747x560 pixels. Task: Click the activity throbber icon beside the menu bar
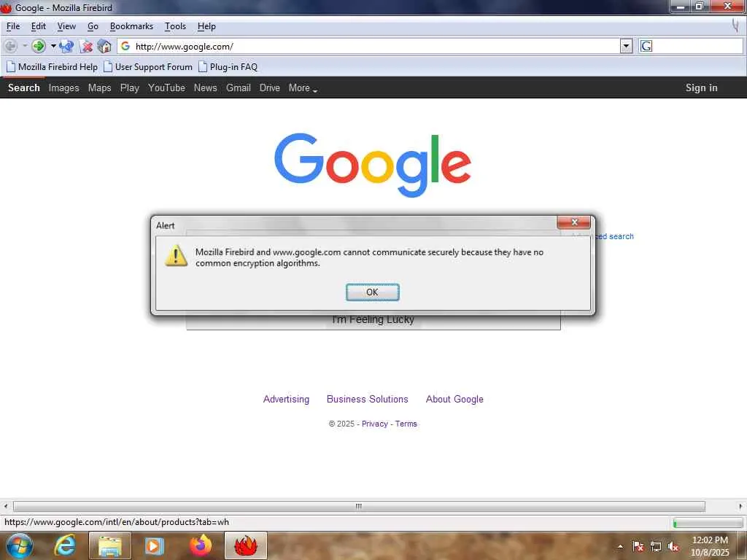[x=736, y=26]
